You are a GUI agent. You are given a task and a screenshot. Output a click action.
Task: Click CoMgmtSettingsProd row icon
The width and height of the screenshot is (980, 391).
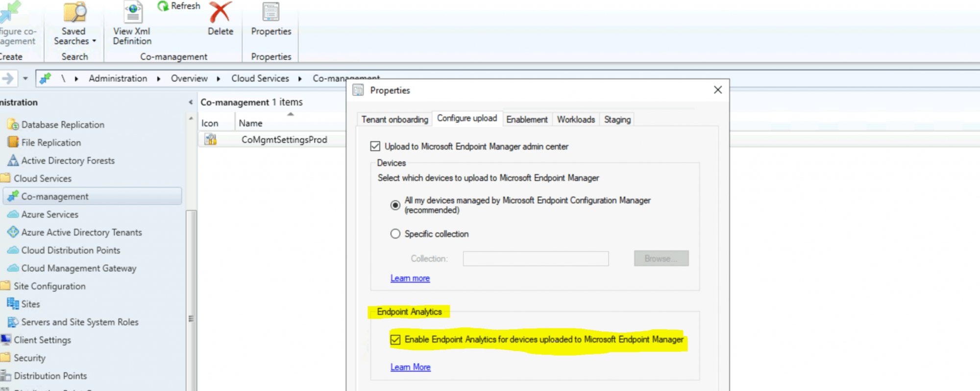pyautogui.click(x=211, y=140)
